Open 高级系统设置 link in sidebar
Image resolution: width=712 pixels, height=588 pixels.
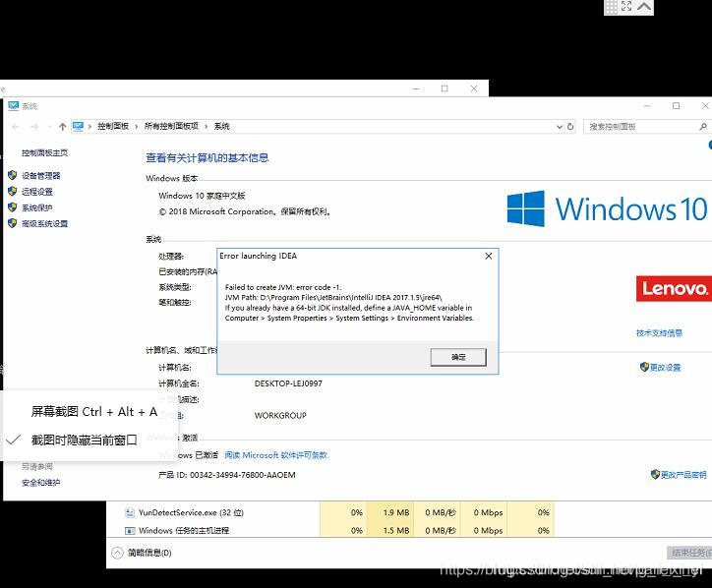(45, 223)
